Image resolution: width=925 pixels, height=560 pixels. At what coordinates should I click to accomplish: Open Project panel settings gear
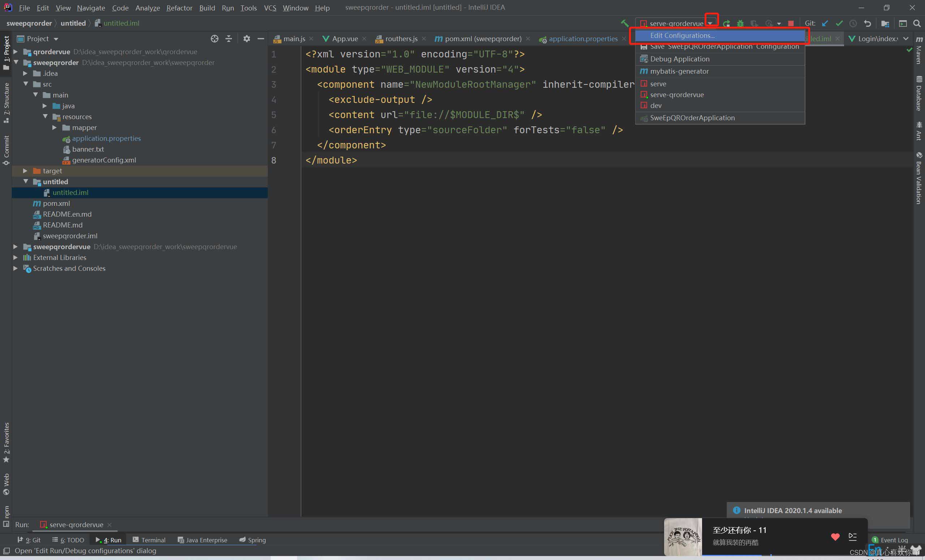click(247, 39)
